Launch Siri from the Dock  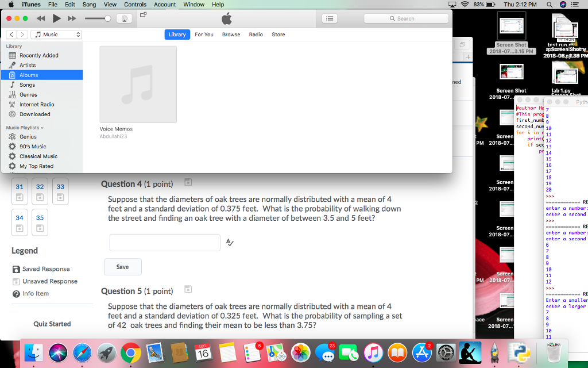point(58,353)
